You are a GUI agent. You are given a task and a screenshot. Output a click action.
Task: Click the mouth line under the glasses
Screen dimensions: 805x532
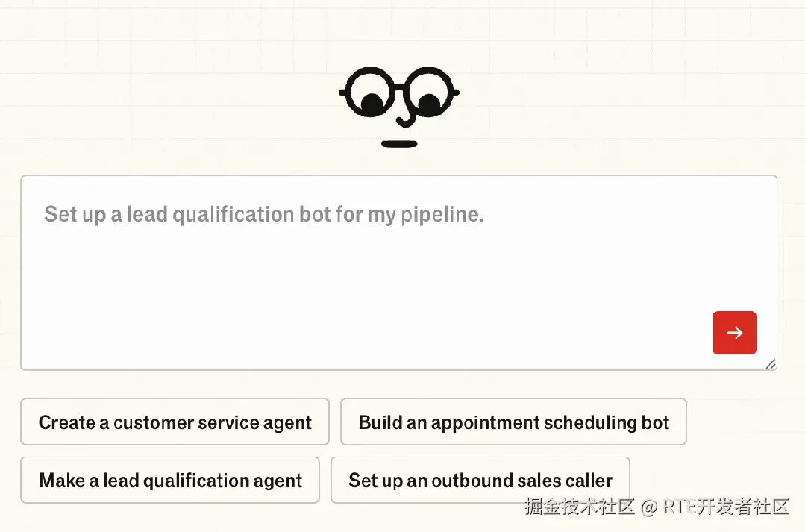point(399,143)
